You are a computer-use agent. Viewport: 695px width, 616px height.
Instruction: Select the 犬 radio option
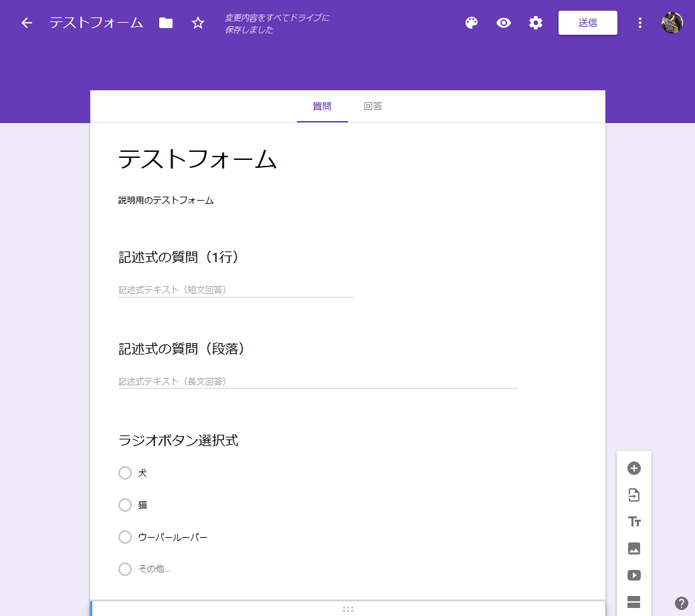click(x=124, y=472)
